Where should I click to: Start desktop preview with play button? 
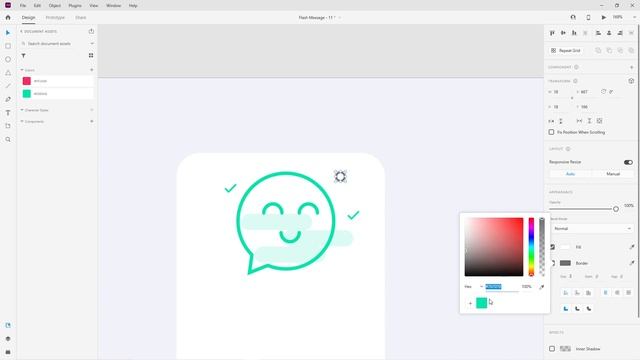click(603, 18)
